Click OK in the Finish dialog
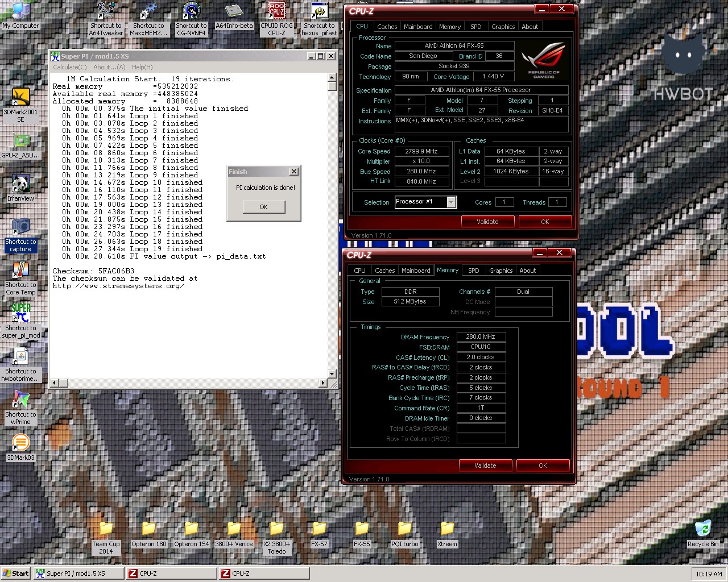728x582 pixels. click(x=263, y=207)
